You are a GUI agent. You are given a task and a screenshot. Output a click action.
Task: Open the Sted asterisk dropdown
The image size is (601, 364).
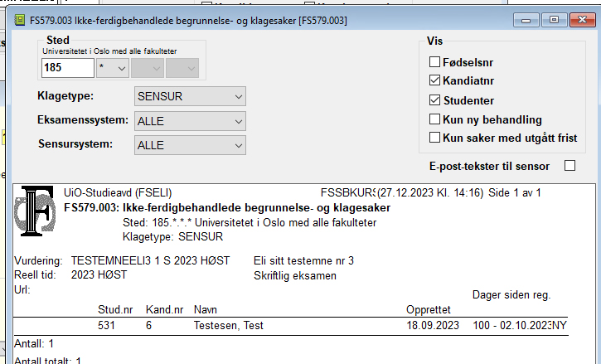point(113,68)
